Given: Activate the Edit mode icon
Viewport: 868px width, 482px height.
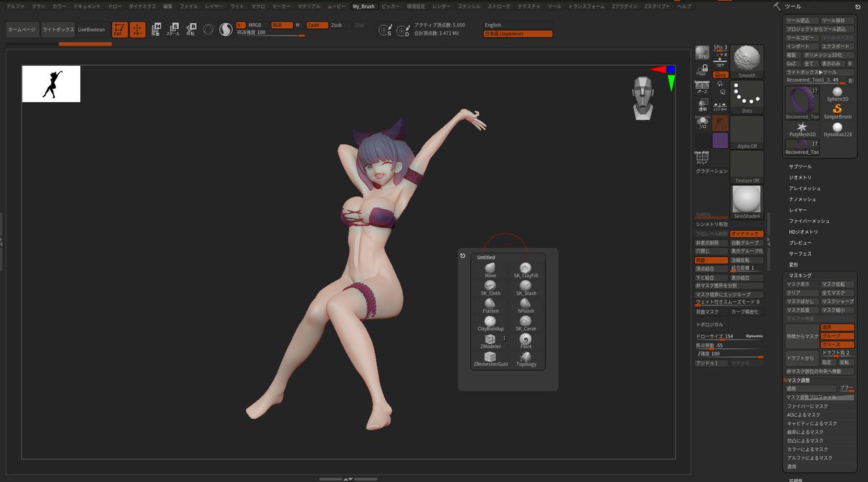Looking at the screenshot, I should [x=119, y=30].
